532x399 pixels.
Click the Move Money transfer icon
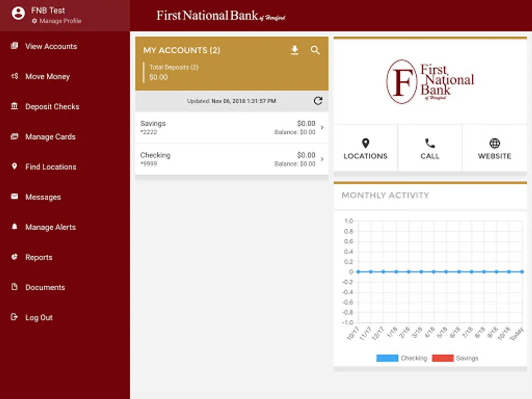click(15, 76)
